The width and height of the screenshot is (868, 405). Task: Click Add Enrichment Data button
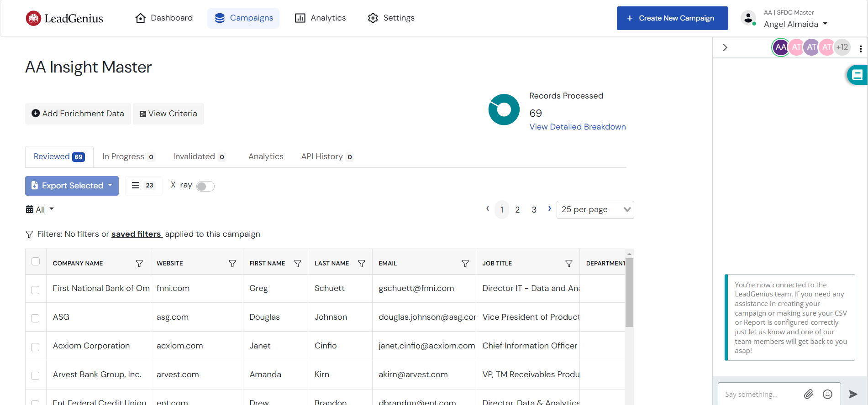78,114
